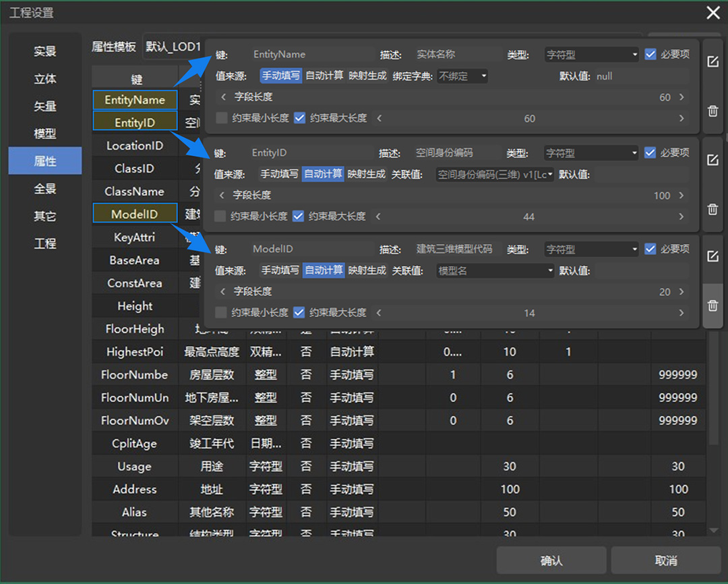The height and width of the screenshot is (584, 728).
Task: Increase EntityName max length value 60
Action: click(x=681, y=118)
